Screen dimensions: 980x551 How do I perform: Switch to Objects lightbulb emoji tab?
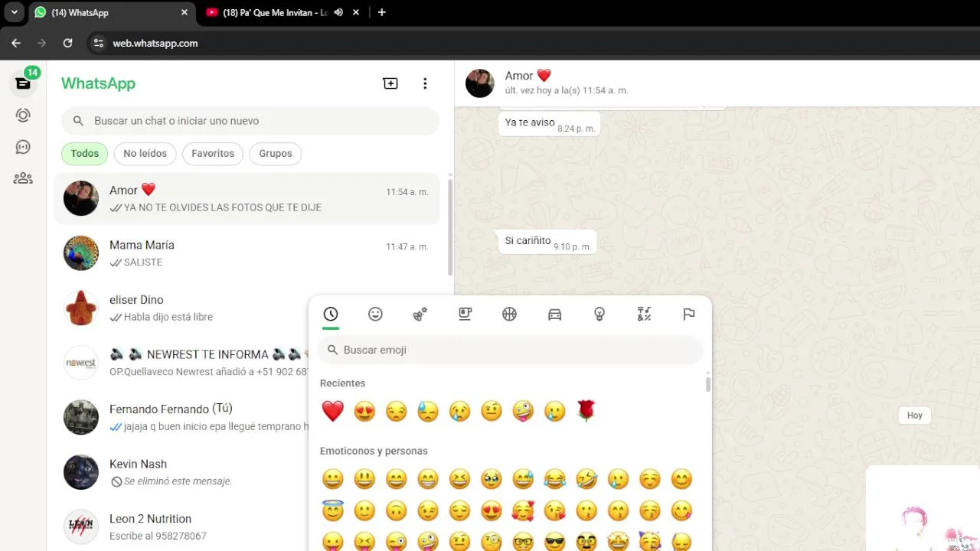click(x=599, y=314)
